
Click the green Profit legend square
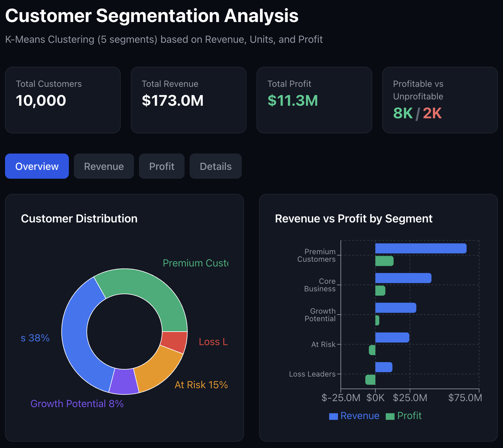point(390,416)
